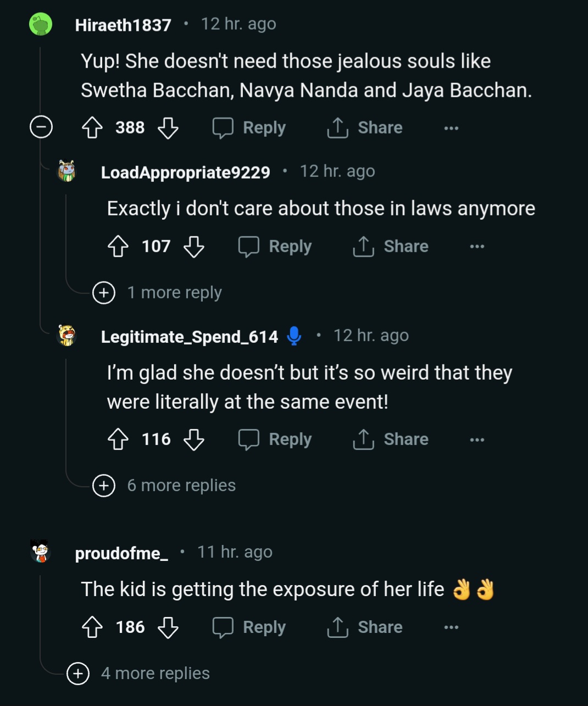Downvote the comment with 107 votes
This screenshot has height=706, width=588.
click(193, 246)
